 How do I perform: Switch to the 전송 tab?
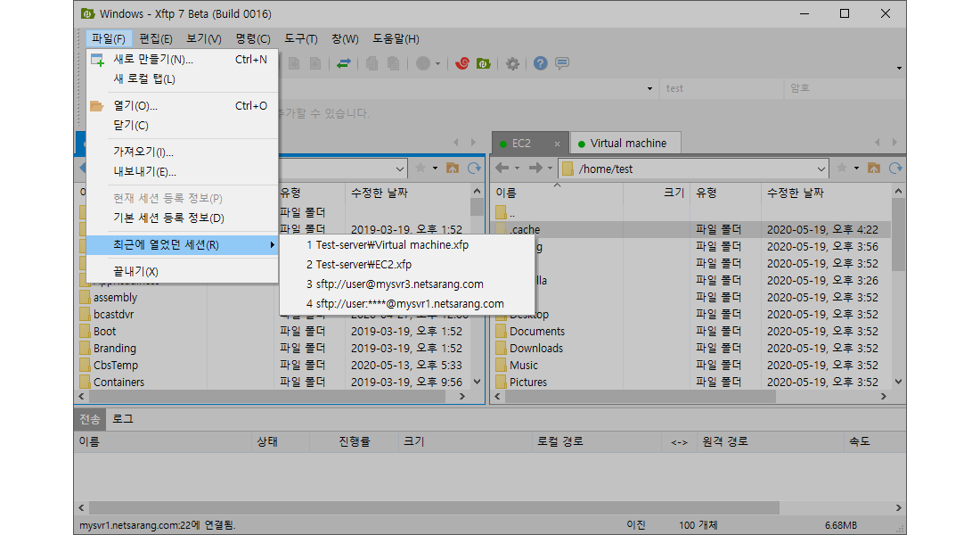89,419
